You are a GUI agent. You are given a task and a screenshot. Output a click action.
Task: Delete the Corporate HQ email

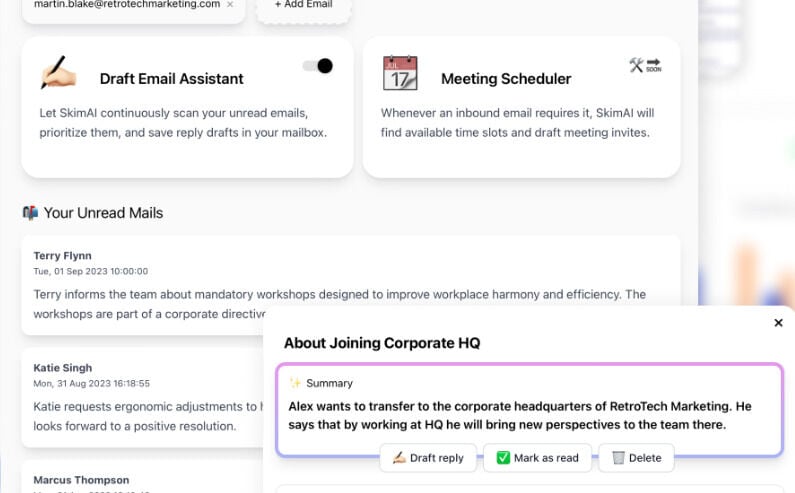pyautogui.click(x=636, y=458)
